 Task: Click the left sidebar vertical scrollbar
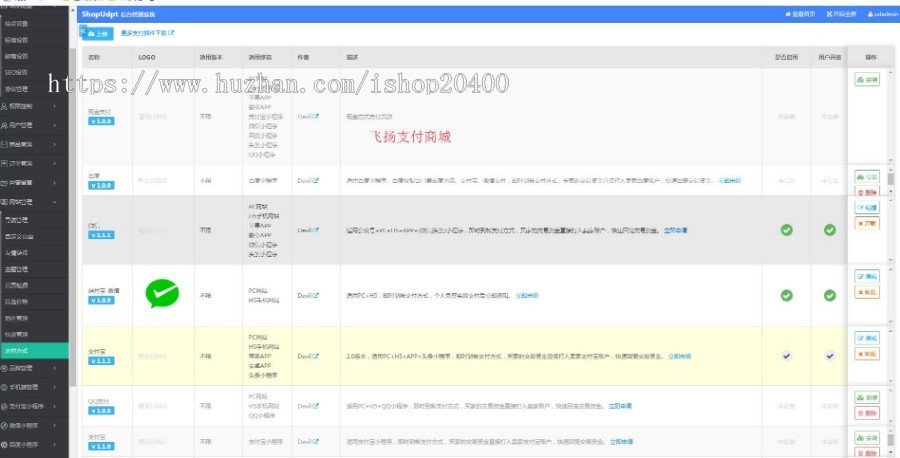click(72, 218)
